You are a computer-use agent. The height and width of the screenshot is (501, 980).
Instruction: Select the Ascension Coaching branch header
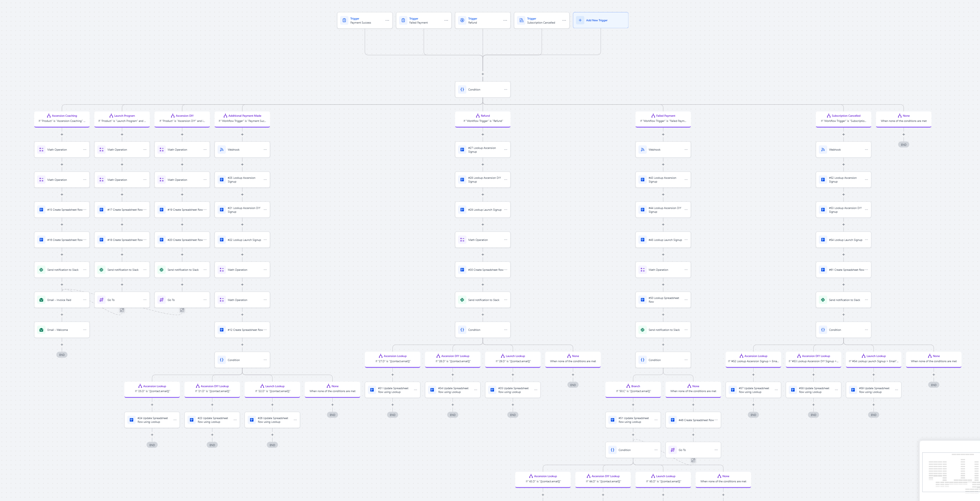[62, 118]
